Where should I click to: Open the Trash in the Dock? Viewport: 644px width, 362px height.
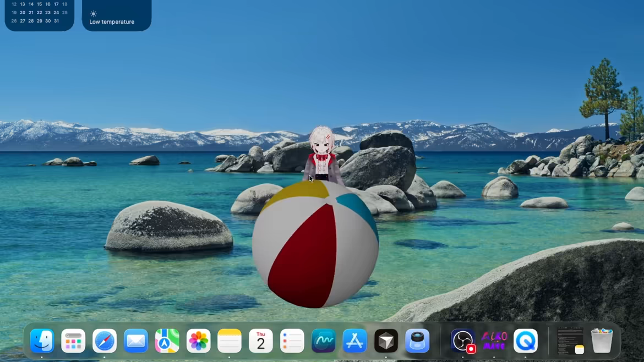click(602, 341)
